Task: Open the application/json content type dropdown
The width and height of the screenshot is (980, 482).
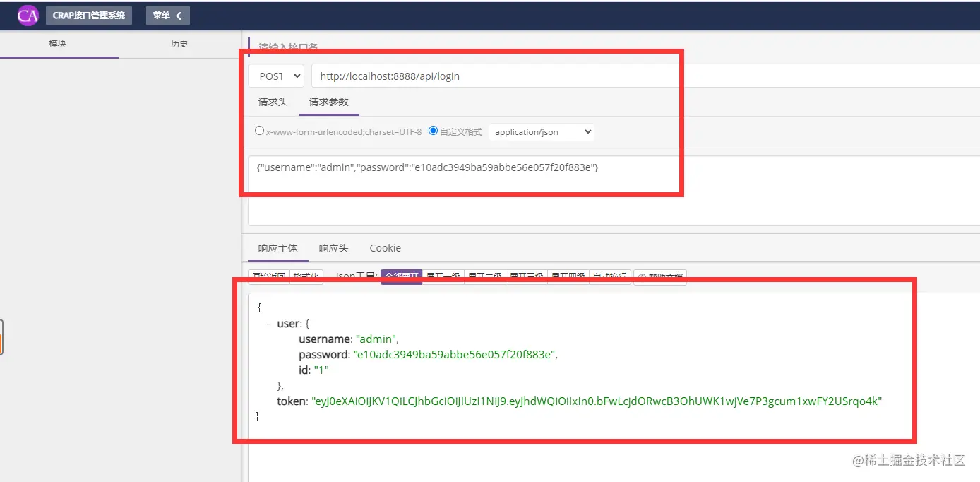Action: coord(542,131)
